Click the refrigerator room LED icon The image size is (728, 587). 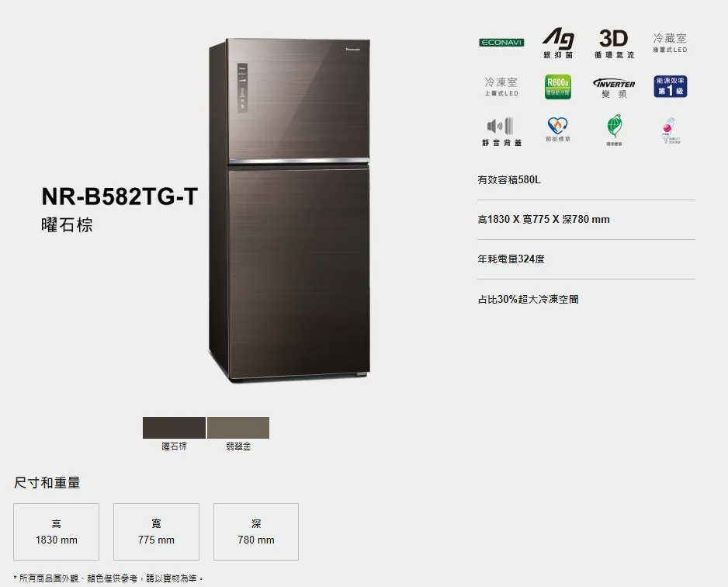tap(670, 42)
